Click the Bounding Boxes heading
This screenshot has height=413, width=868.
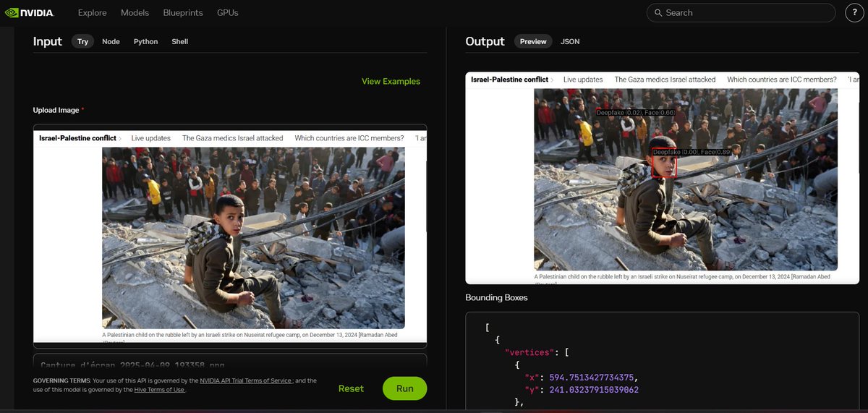click(496, 297)
